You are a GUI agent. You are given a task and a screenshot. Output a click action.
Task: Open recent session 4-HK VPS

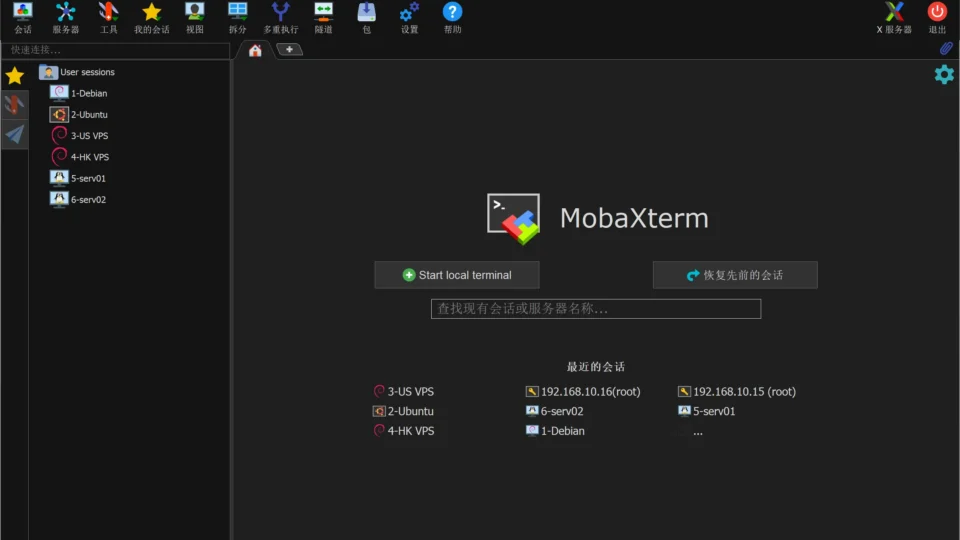(403, 430)
